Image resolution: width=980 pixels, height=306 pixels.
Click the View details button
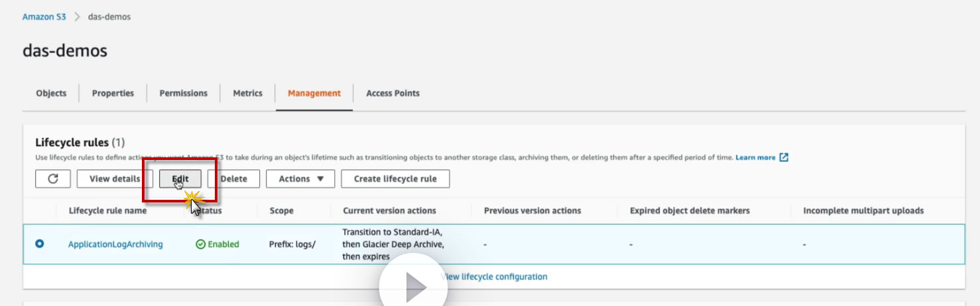(x=115, y=179)
